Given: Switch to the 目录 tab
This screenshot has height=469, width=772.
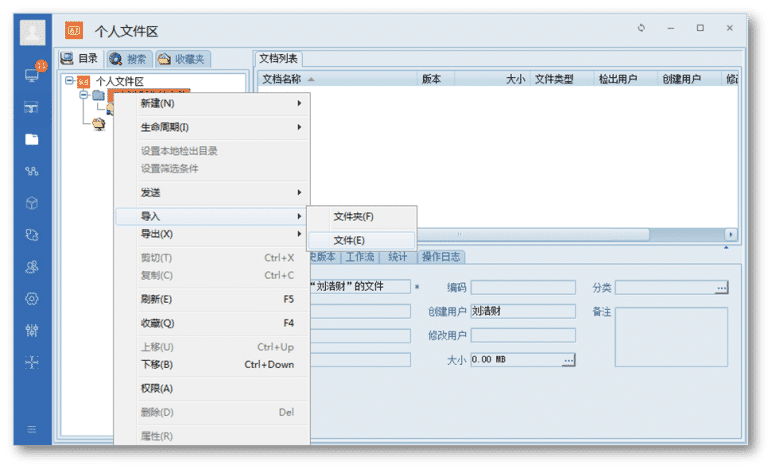Looking at the screenshot, I should tap(80, 59).
